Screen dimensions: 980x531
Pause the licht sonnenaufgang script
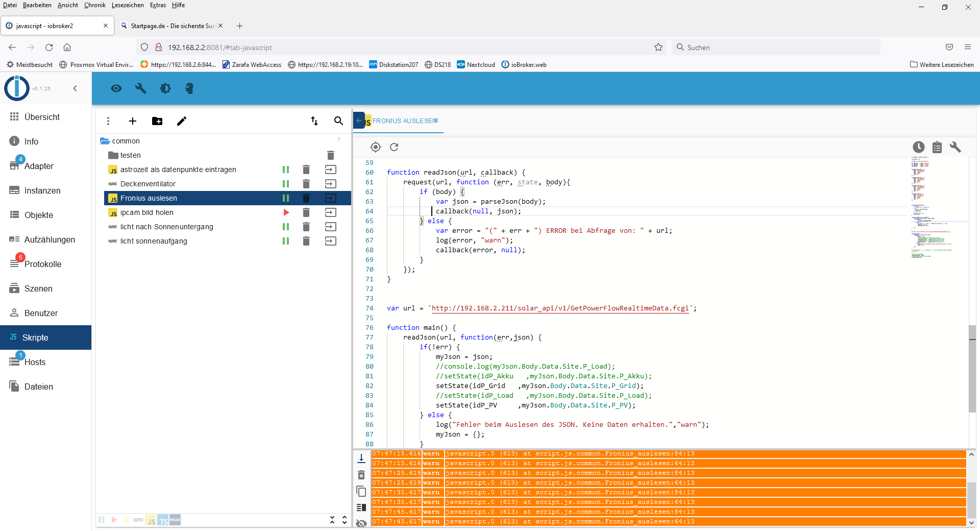click(x=286, y=241)
